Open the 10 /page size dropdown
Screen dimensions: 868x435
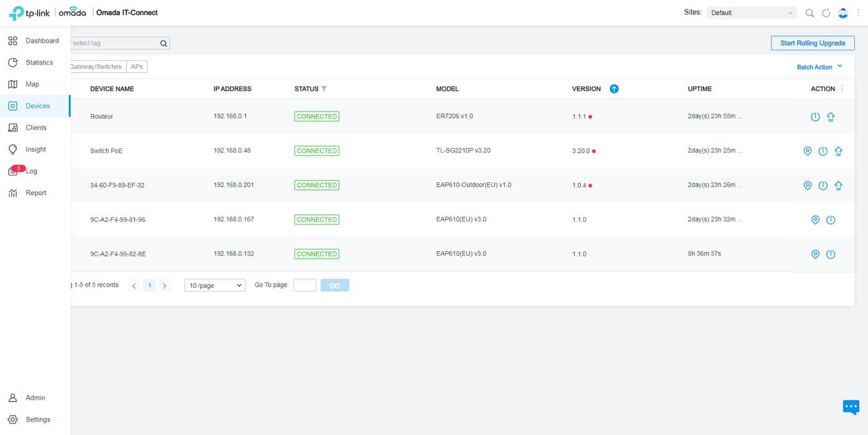pyautogui.click(x=215, y=285)
